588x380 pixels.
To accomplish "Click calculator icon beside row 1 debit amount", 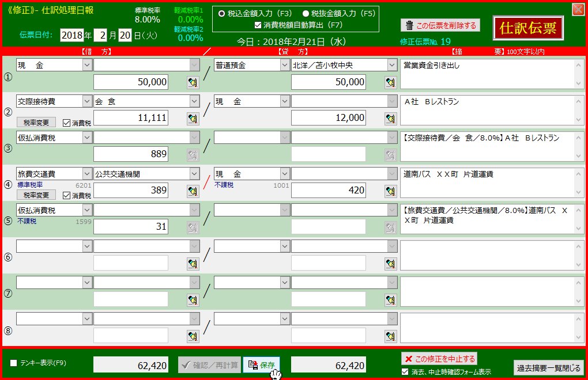I will tap(192, 82).
